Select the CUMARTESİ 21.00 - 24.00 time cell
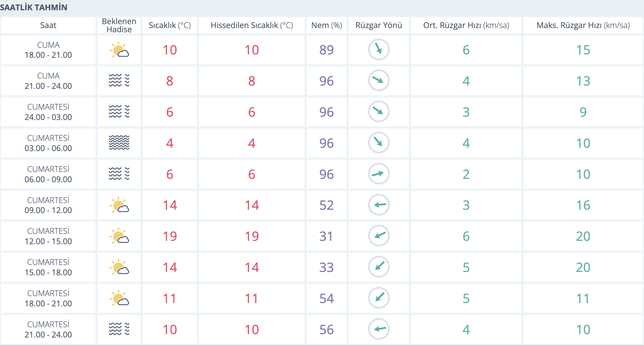The width and height of the screenshot is (644, 345). click(x=48, y=329)
